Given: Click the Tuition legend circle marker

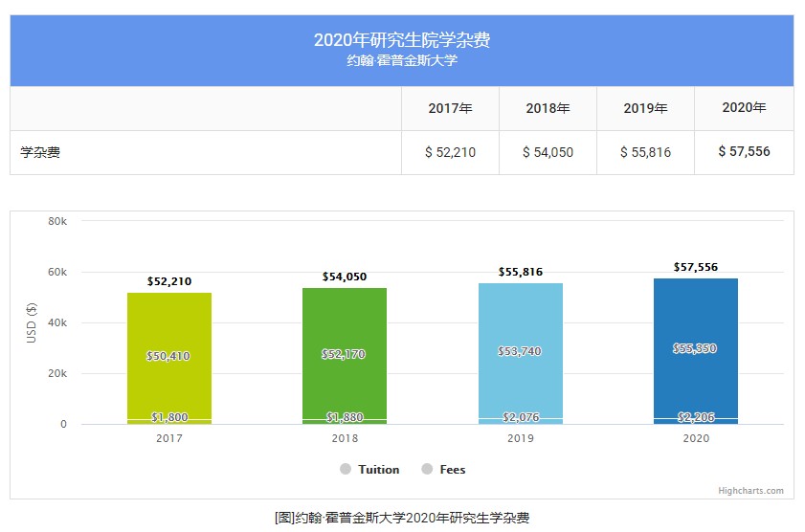Looking at the screenshot, I should pos(346,470).
